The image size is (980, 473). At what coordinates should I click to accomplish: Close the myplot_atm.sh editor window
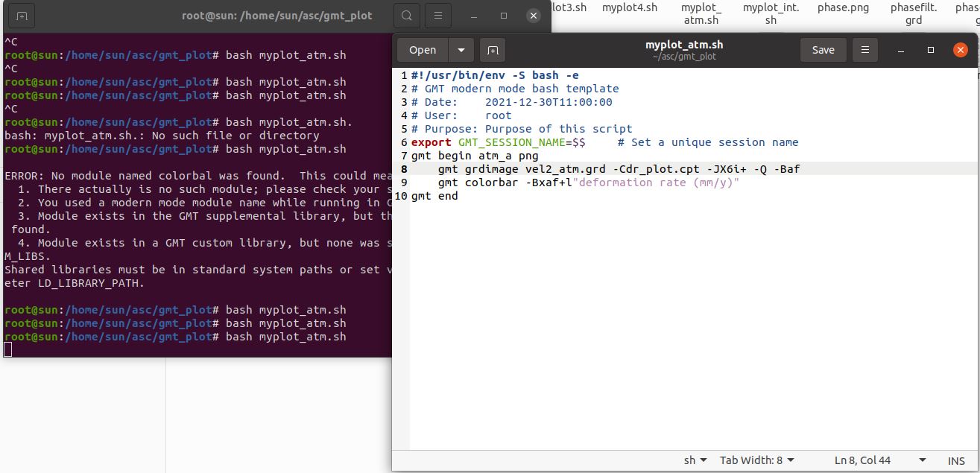[x=960, y=50]
